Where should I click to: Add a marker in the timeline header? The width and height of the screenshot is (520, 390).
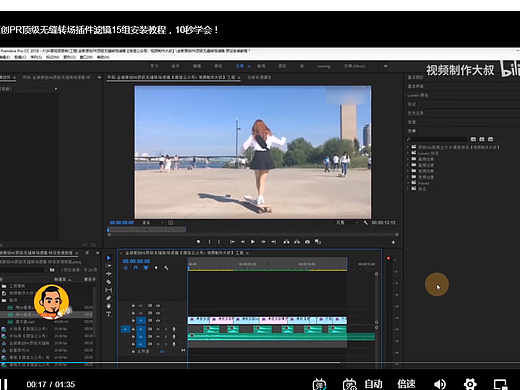click(156, 268)
